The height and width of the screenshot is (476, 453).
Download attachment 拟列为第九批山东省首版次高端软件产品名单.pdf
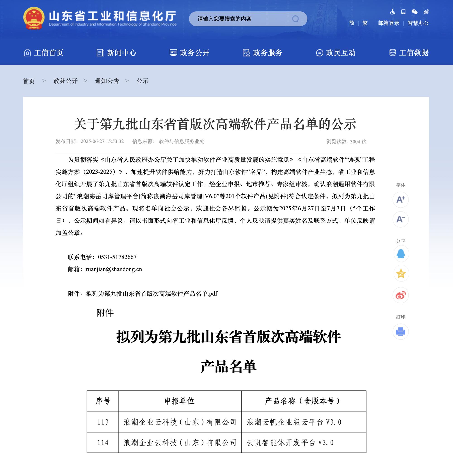(x=152, y=294)
